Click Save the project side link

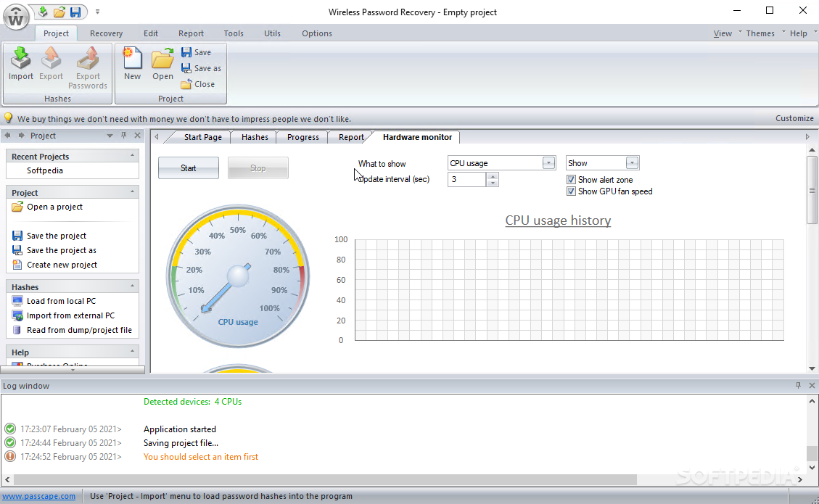49,236
